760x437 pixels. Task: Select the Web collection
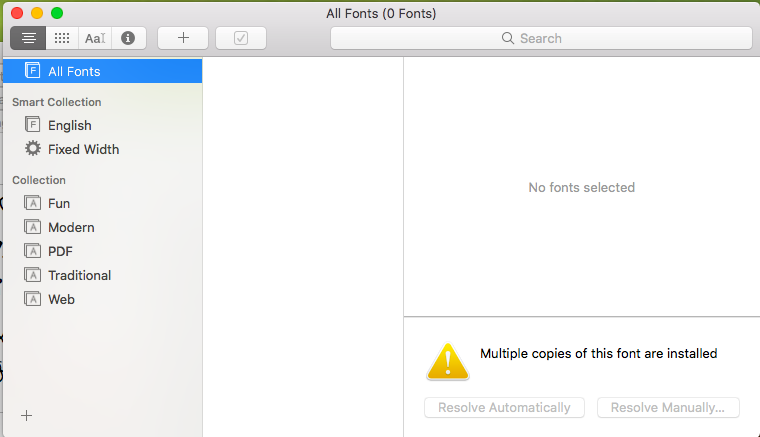click(x=103, y=299)
